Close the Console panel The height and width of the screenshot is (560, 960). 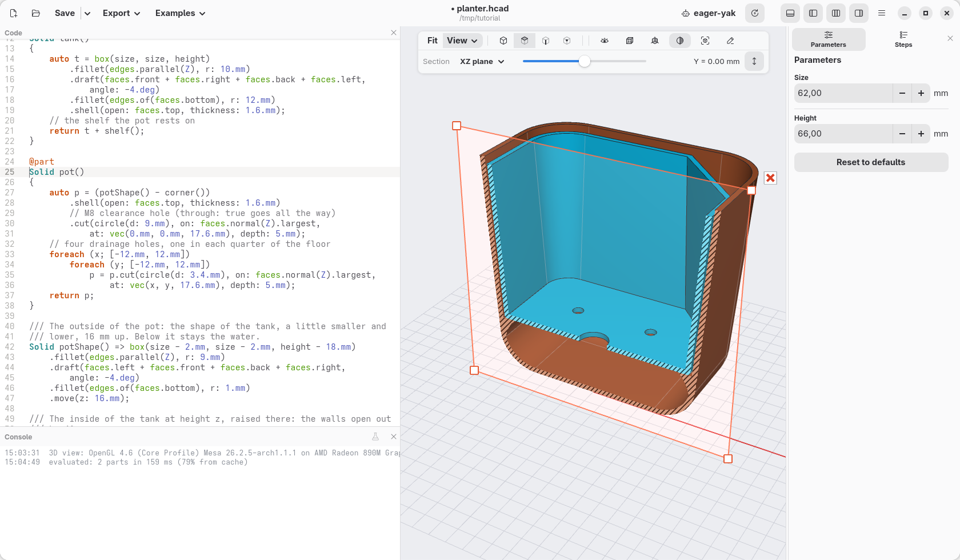tap(394, 437)
